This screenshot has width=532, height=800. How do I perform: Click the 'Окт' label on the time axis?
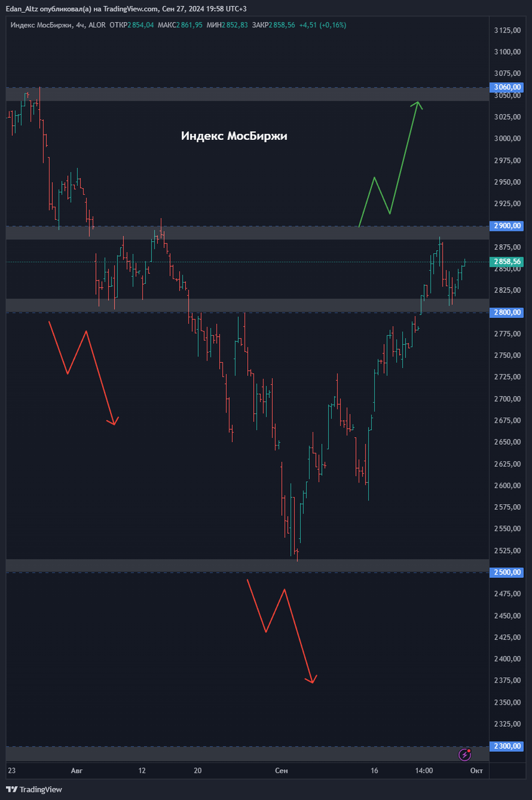tap(476, 771)
